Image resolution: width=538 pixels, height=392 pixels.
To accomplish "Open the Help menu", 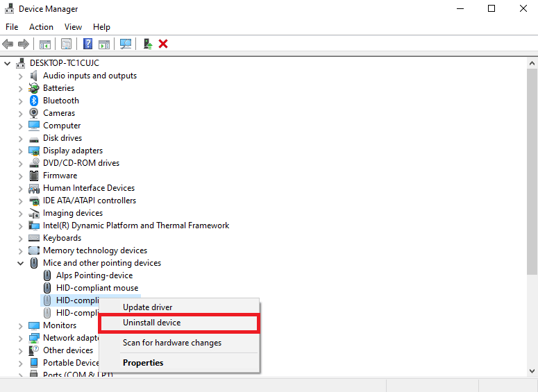I will coord(101,27).
